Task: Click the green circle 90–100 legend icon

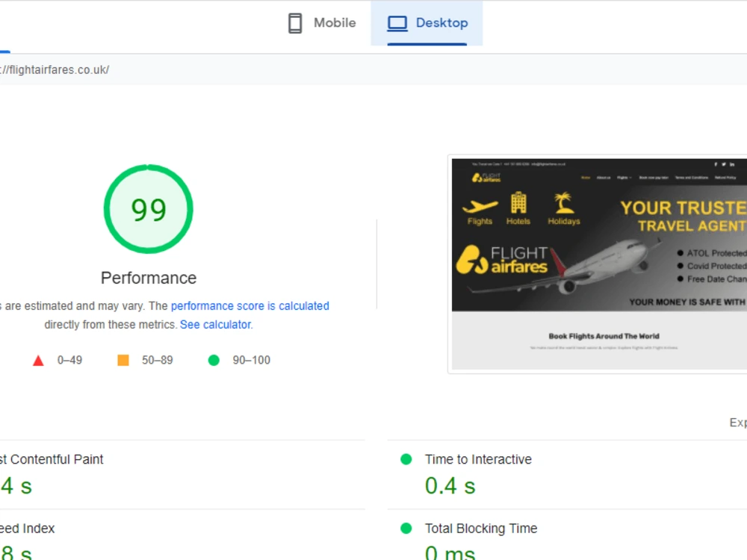Action: tap(214, 361)
